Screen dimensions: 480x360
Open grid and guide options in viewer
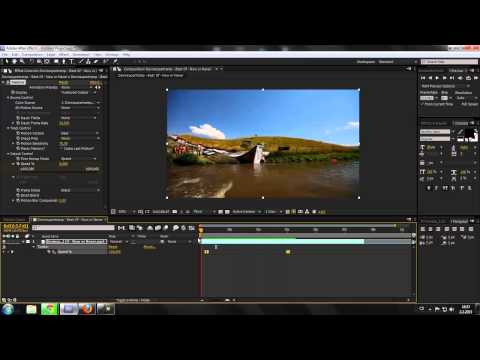[140, 212]
